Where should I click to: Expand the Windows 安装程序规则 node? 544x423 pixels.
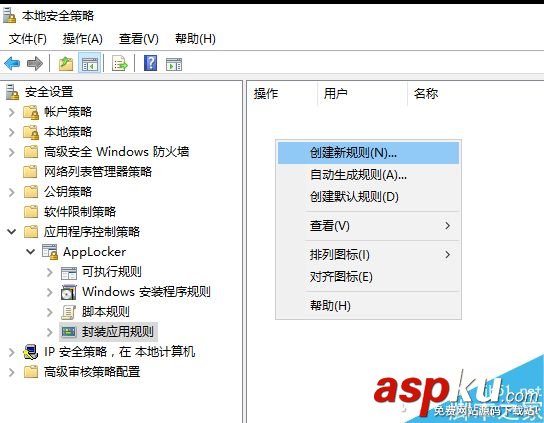[x=50, y=293]
